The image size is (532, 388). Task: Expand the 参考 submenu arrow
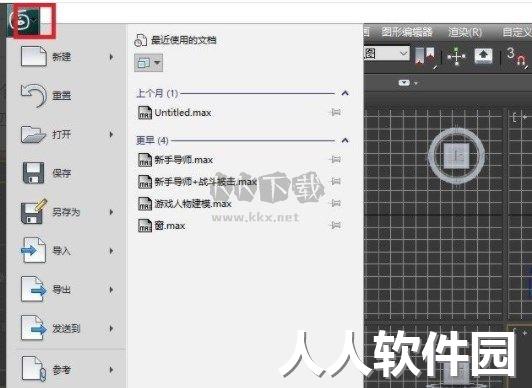(x=111, y=370)
